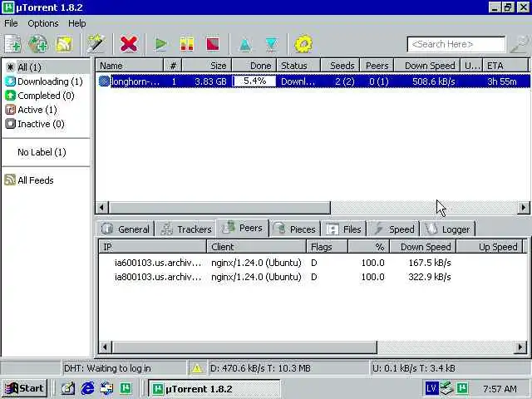Sort peers by Up Speed header

click(491, 247)
